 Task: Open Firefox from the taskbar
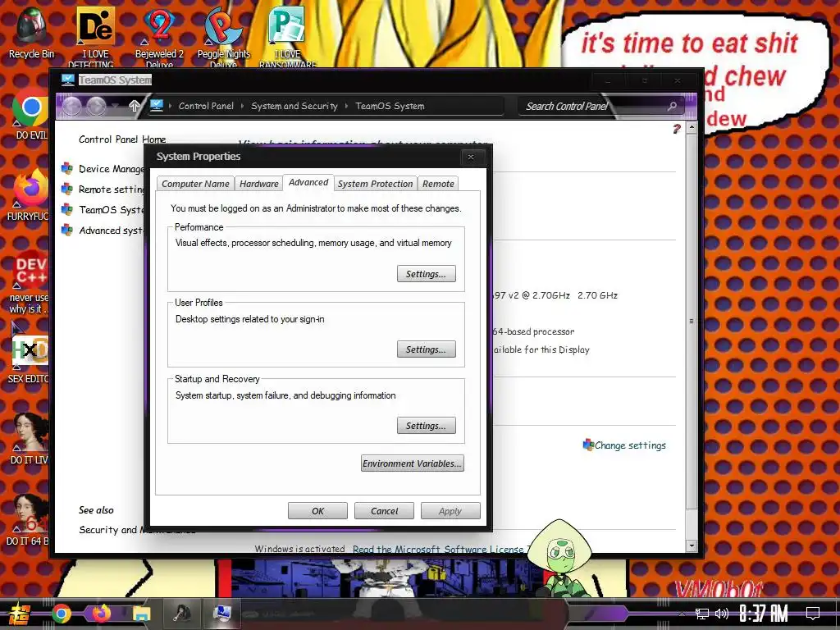click(x=101, y=614)
